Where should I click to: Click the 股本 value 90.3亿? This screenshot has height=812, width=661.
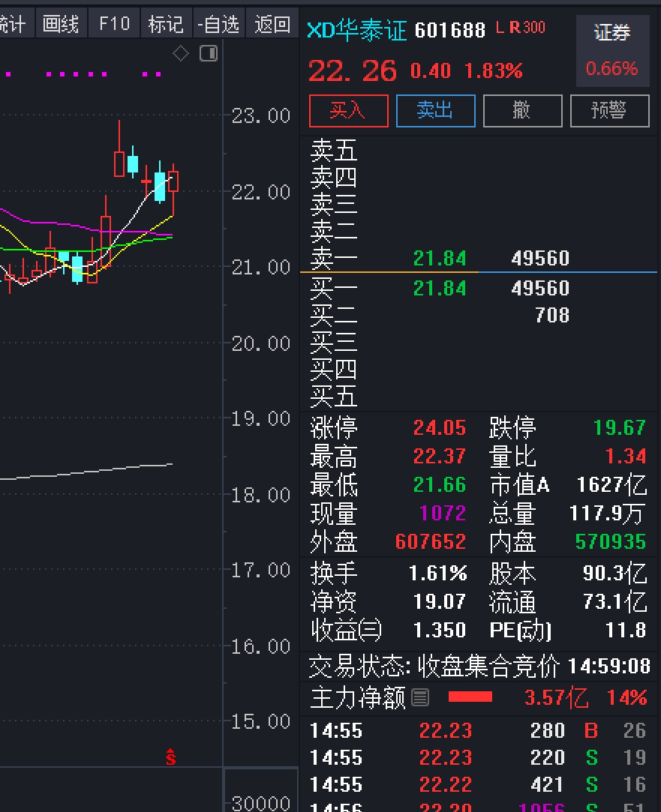(x=614, y=574)
